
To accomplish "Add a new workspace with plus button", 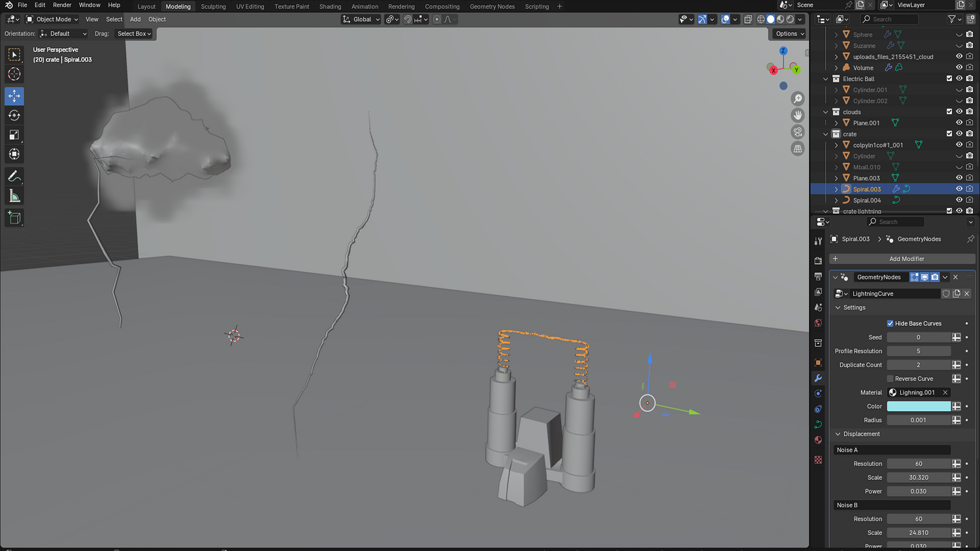I will [x=559, y=7].
